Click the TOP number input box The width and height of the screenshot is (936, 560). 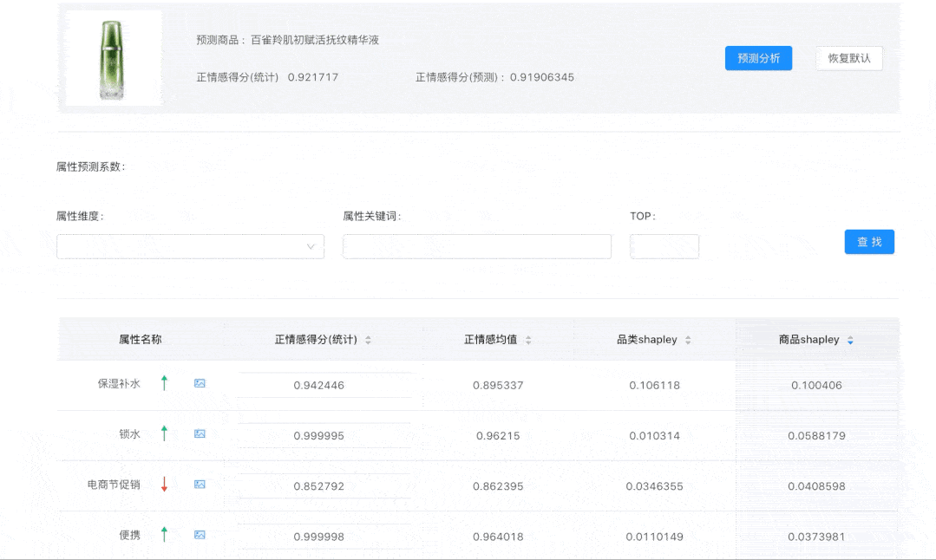point(664,247)
